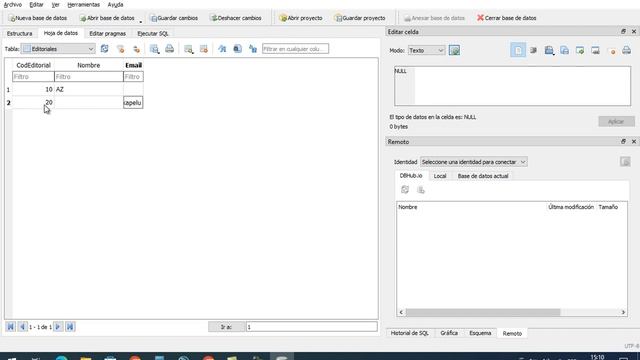The image size is (640, 360).
Task: Open the Modo Texto dropdown
Action: coord(426,50)
